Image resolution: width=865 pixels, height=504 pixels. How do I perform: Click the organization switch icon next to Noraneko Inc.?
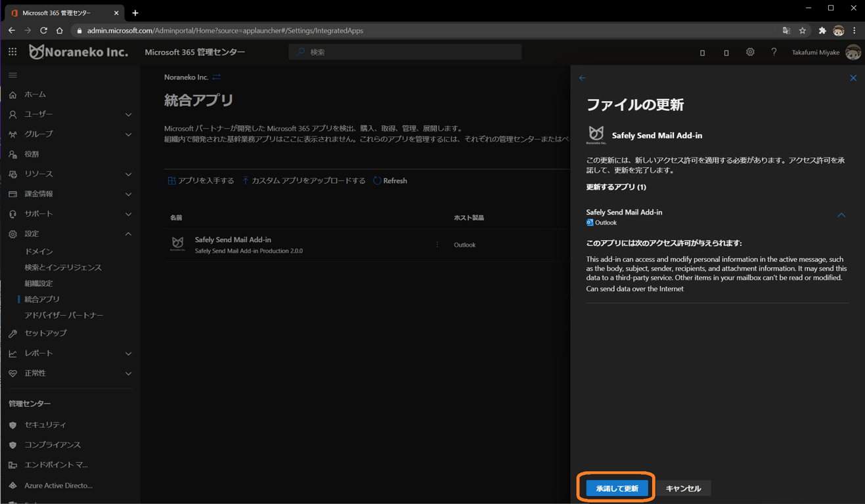tap(217, 77)
